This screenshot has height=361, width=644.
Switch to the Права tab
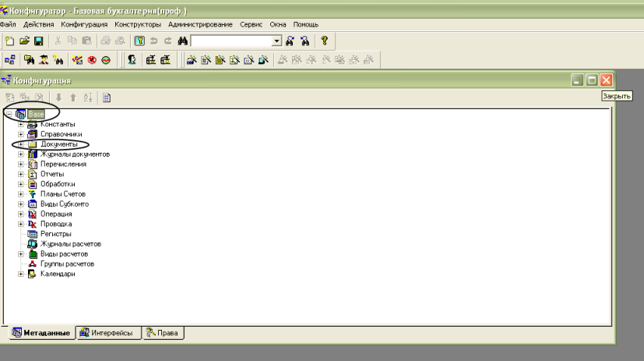163,333
